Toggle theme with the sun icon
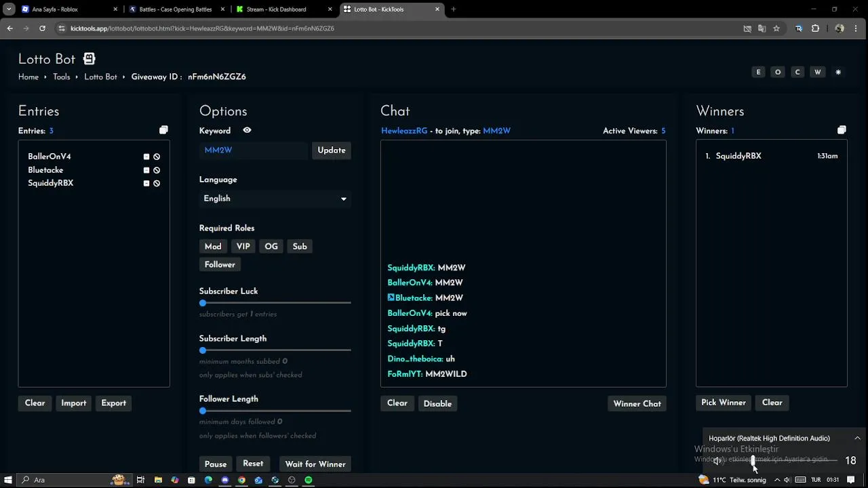 pos(838,72)
